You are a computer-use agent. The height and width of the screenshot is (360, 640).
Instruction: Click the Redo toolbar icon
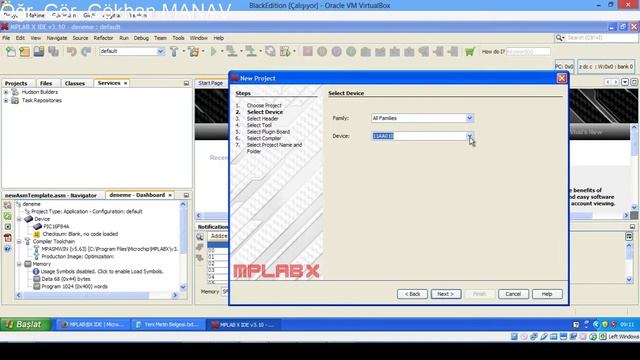(x=86, y=51)
